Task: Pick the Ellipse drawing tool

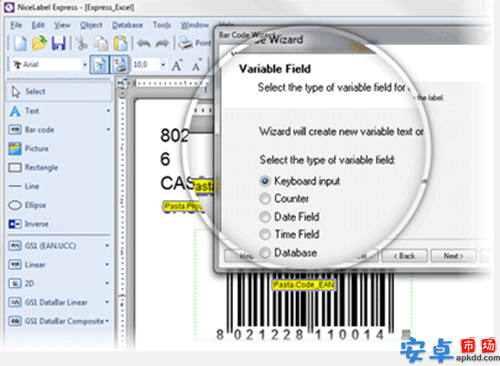Action: click(x=35, y=205)
